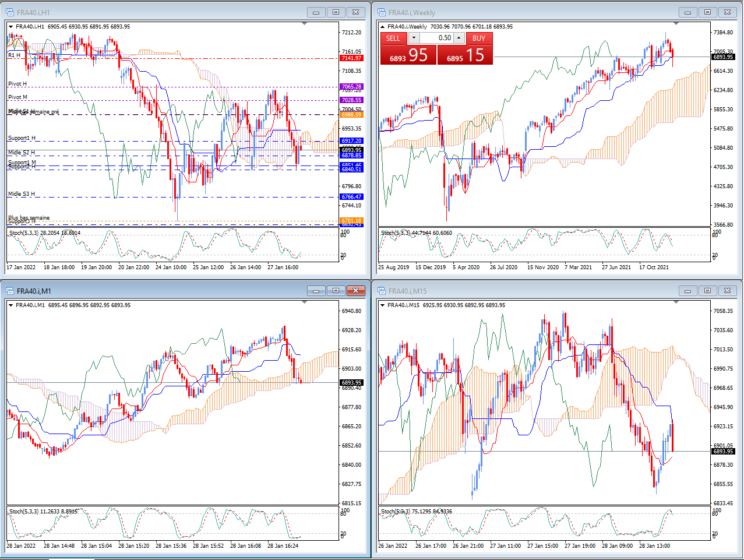Expand one-click trading panel on M15 chart

382,305
